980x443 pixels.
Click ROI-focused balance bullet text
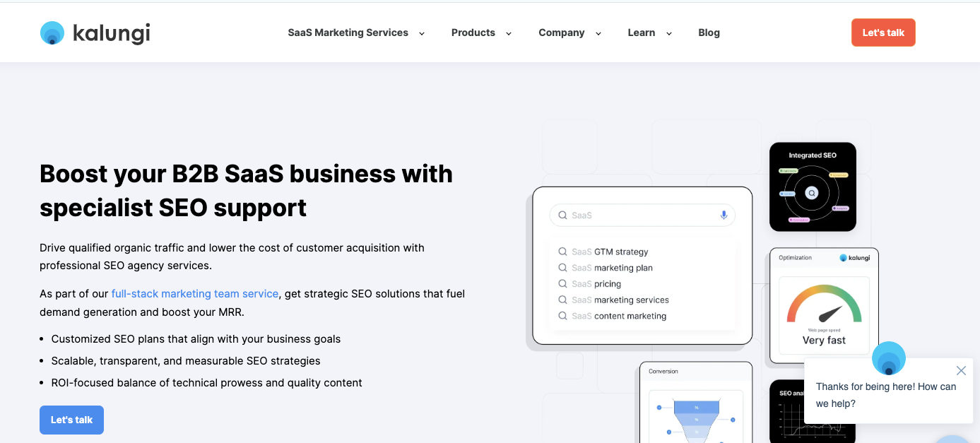coord(206,383)
